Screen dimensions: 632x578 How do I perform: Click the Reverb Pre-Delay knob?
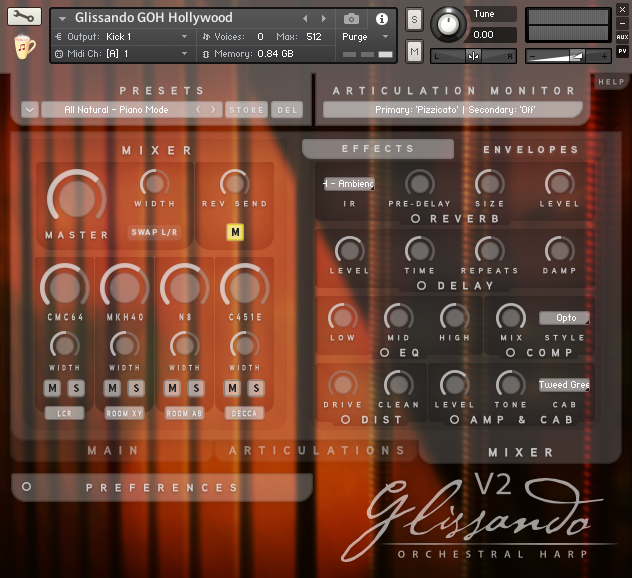420,184
